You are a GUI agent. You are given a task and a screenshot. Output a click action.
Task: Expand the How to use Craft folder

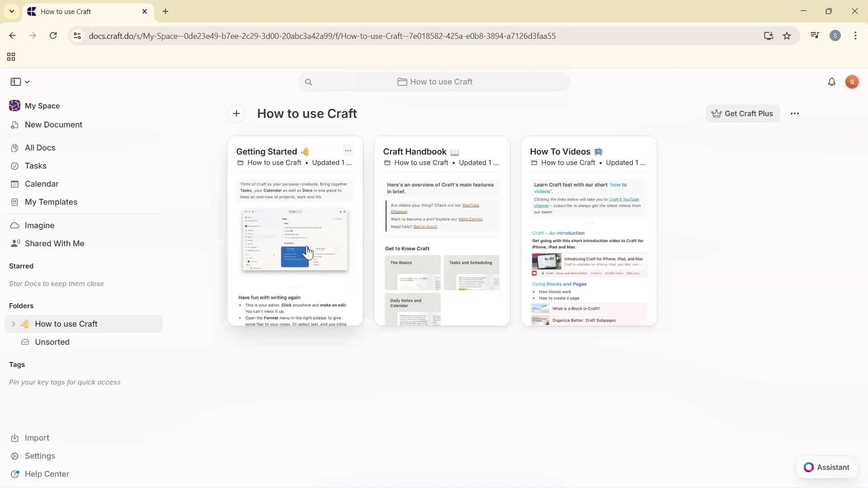tap(13, 324)
